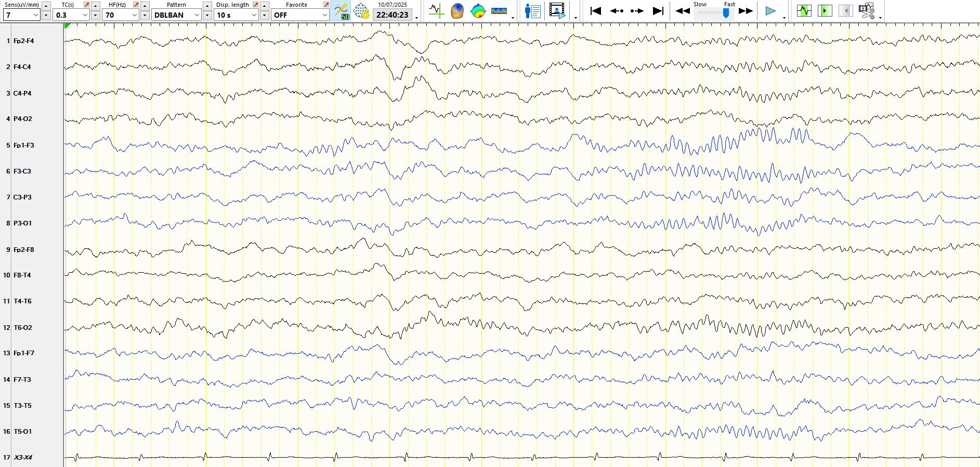Show the 2D scalp topography map
The width and height of the screenshot is (980, 467).
(478, 11)
